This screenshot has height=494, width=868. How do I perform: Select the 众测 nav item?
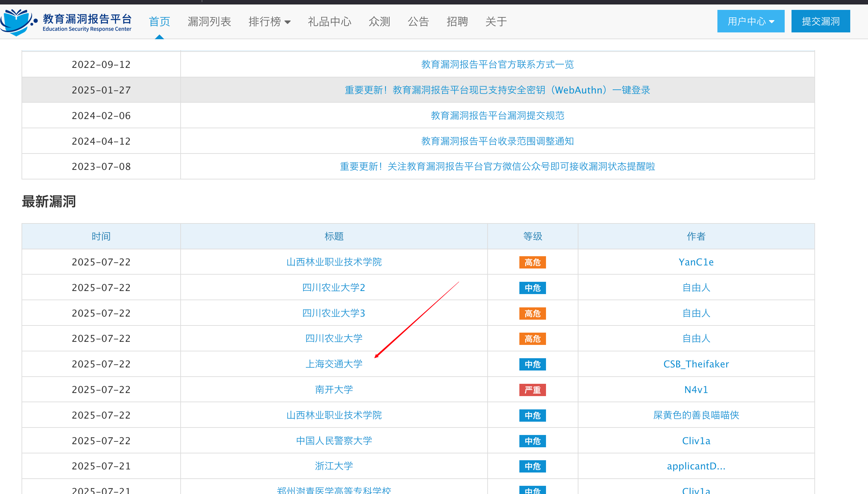(x=379, y=22)
